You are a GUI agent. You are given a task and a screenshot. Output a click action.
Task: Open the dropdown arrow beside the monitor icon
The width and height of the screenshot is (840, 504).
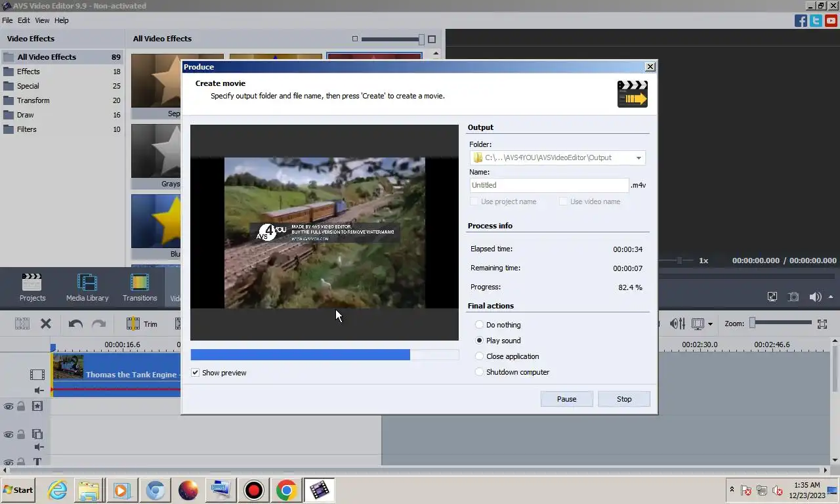pyautogui.click(x=710, y=324)
